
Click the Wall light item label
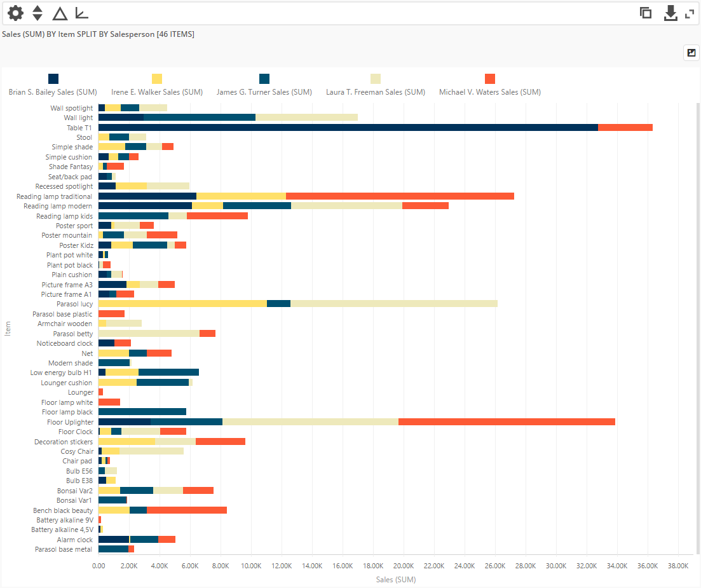coord(78,118)
